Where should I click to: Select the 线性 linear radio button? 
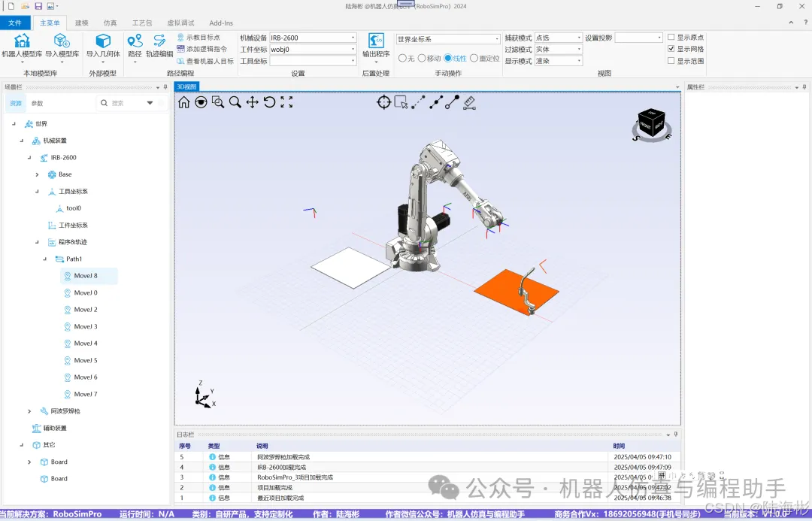pyautogui.click(x=448, y=59)
